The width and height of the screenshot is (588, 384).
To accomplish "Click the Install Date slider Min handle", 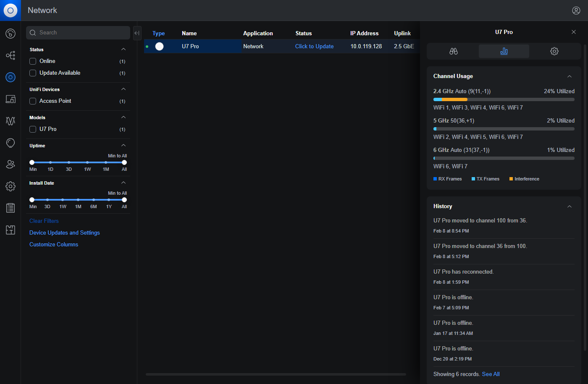I will click(x=32, y=200).
